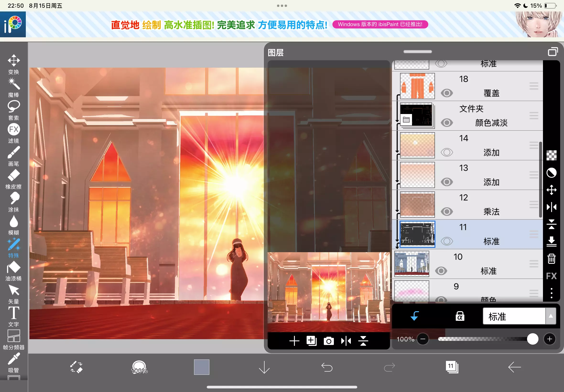Show layer 14 using its eye icon
Image resolution: width=564 pixels, height=392 pixels.
point(447,152)
